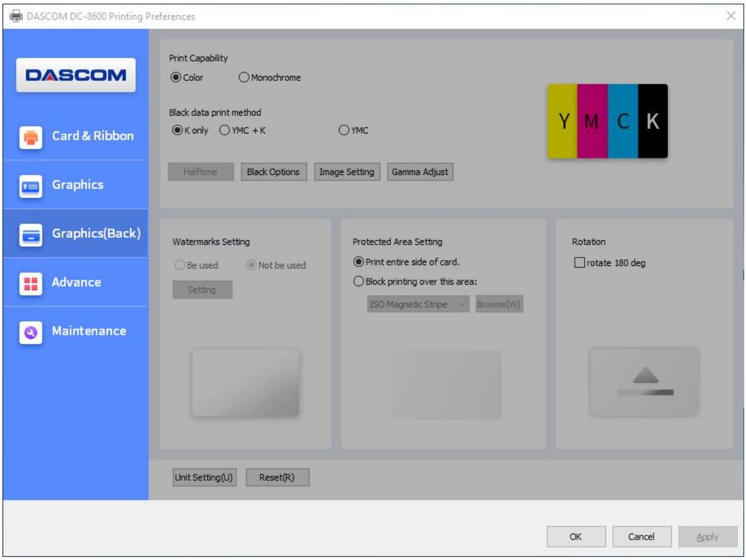Open Image Setting
Viewport: 746px width, 560px height.
(347, 172)
